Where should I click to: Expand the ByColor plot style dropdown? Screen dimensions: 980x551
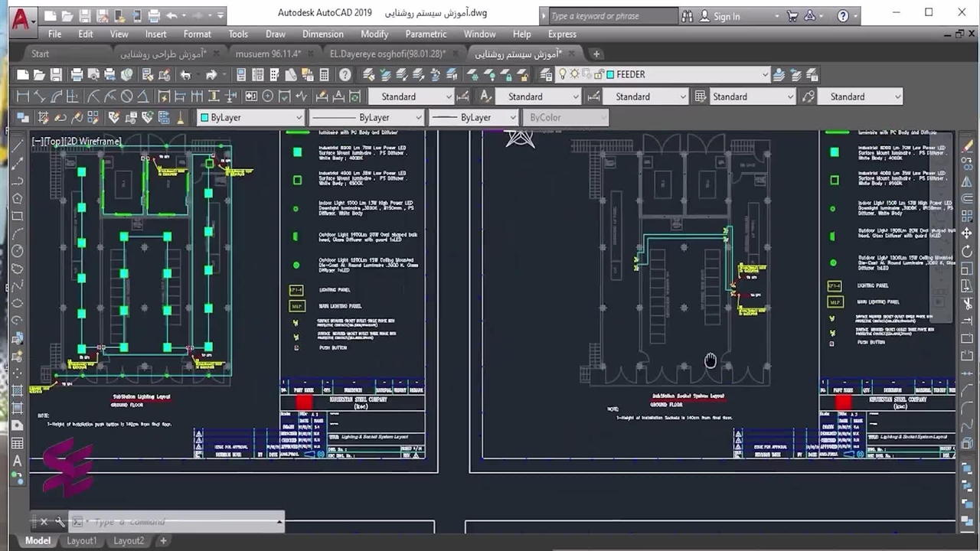tap(603, 118)
